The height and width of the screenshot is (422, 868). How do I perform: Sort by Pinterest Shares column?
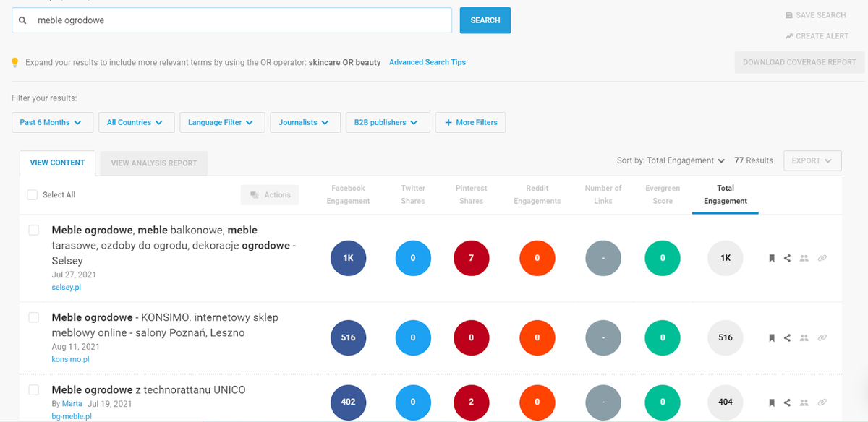tap(471, 194)
